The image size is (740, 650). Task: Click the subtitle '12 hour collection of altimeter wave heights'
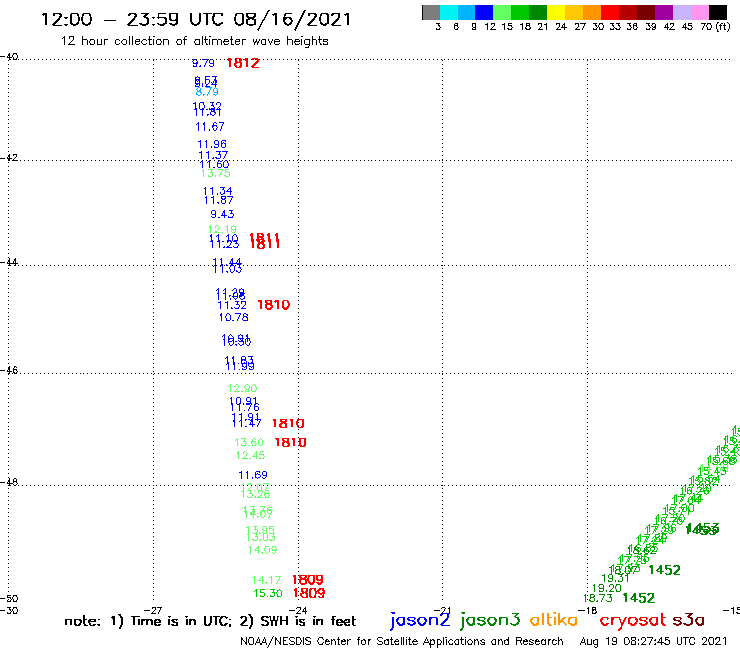pyautogui.click(x=194, y=41)
